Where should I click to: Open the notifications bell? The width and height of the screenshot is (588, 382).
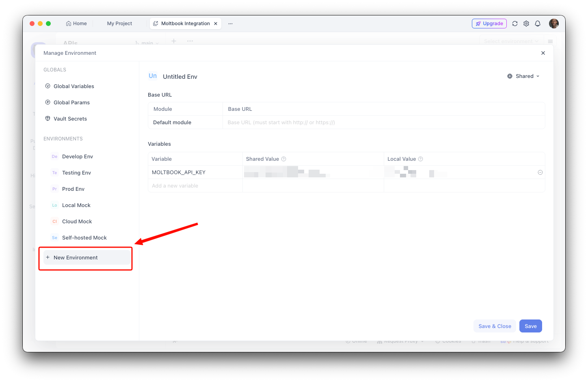(x=538, y=24)
